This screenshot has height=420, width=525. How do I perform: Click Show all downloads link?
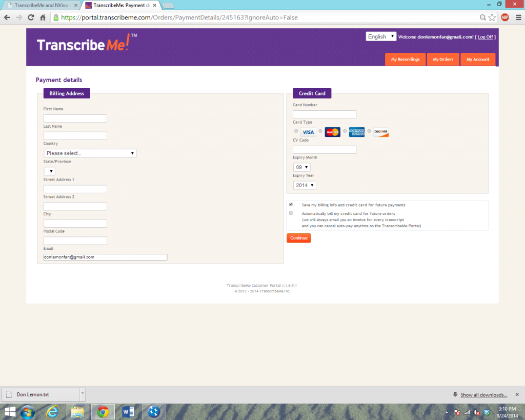coord(483,395)
